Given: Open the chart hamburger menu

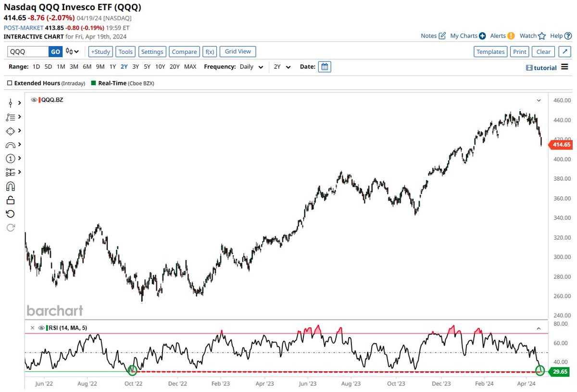Looking at the screenshot, I should click(565, 67).
